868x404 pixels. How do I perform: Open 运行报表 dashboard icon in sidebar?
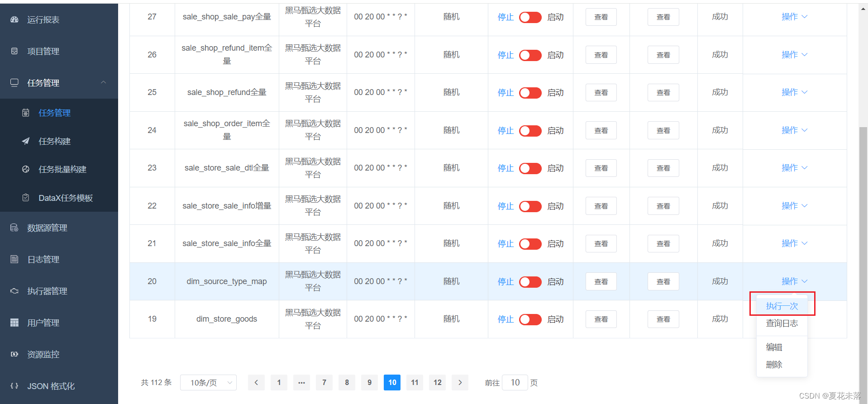[x=14, y=19]
